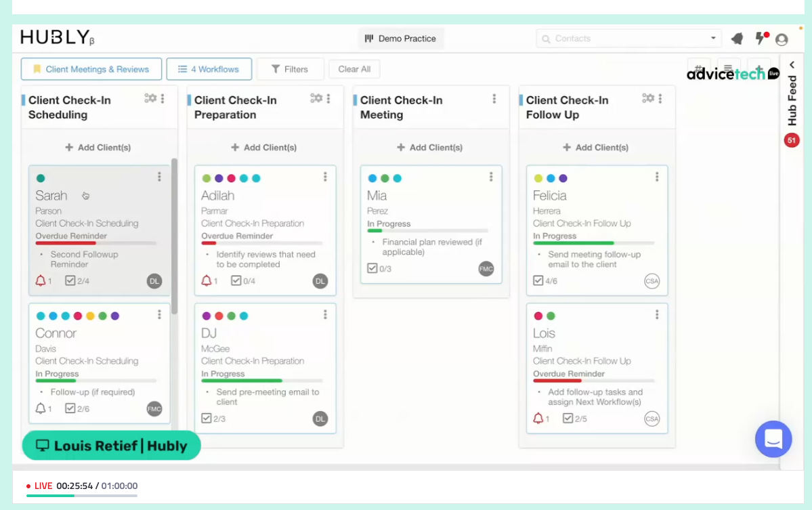Check the 0/3 task checkbox on Mia's card
The image size is (812, 510).
(373, 268)
